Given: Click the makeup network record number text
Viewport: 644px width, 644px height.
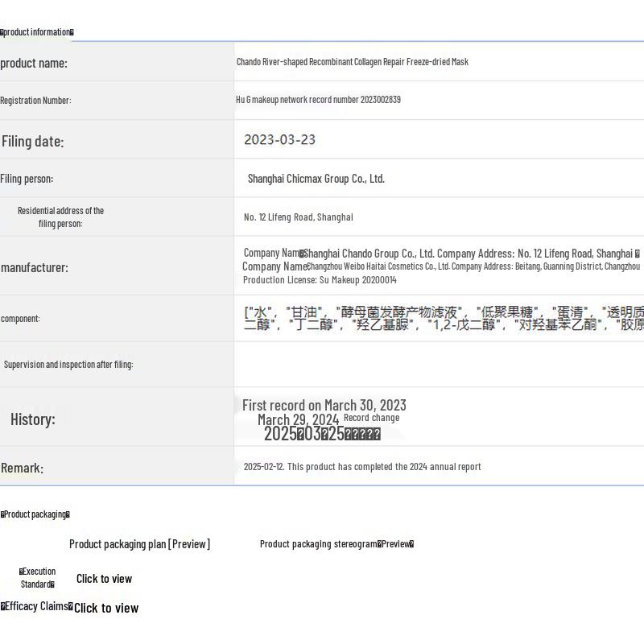Looking at the screenshot, I should point(318,100).
